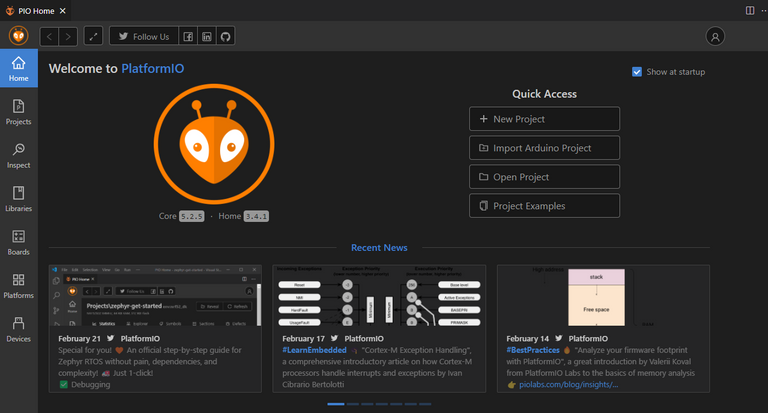The image size is (768, 413).
Task: Click the large PlatformIO logo image
Action: pos(214,144)
